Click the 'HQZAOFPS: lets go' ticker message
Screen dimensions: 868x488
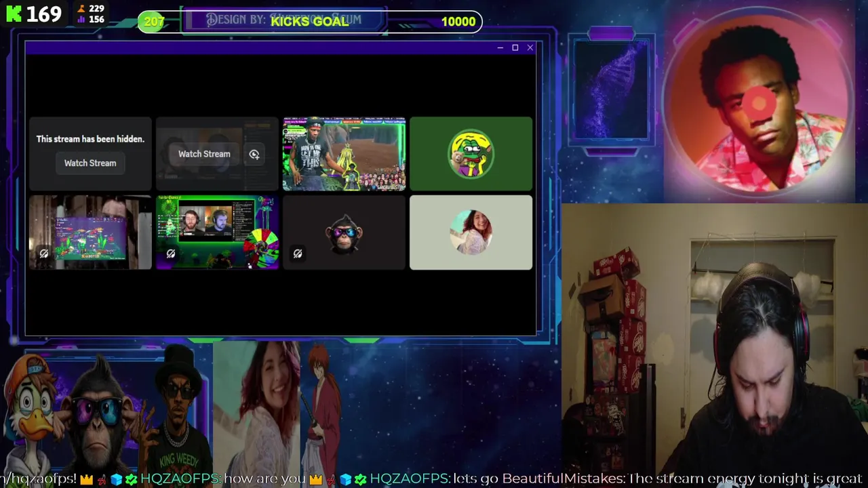pos(435,479)
